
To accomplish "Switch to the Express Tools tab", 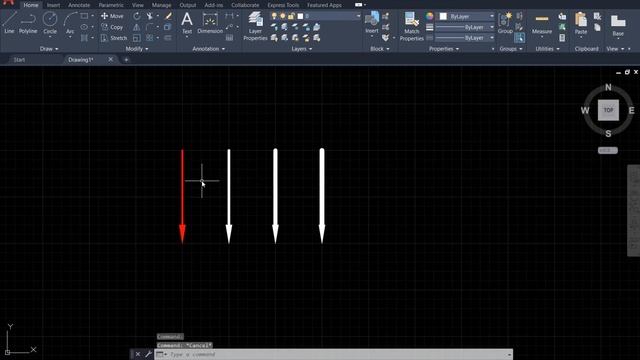I will coord(283,5).
